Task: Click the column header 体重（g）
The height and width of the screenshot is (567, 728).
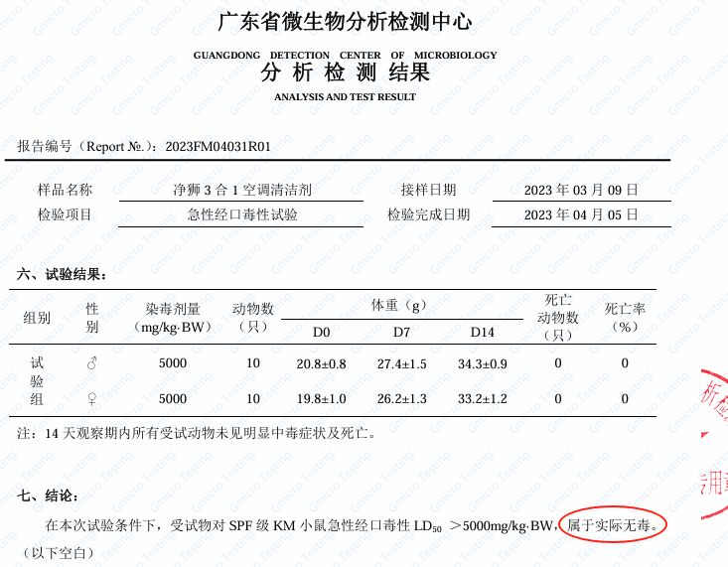Action: coord(398,305)
